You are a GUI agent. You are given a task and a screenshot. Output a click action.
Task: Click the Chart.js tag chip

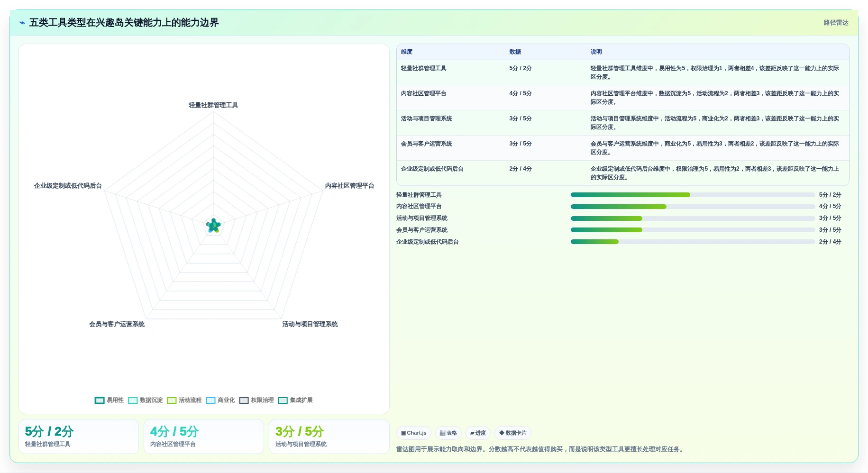pyautogui.click(x=413, y=433)
